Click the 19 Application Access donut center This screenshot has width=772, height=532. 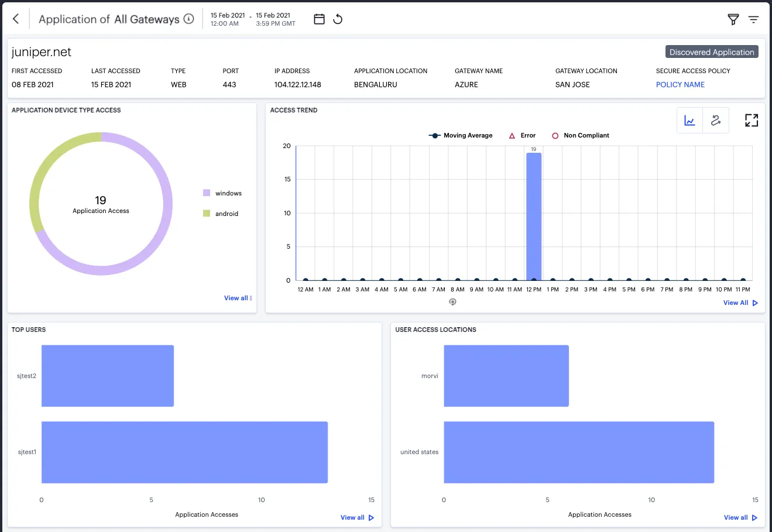coord(101,204)
